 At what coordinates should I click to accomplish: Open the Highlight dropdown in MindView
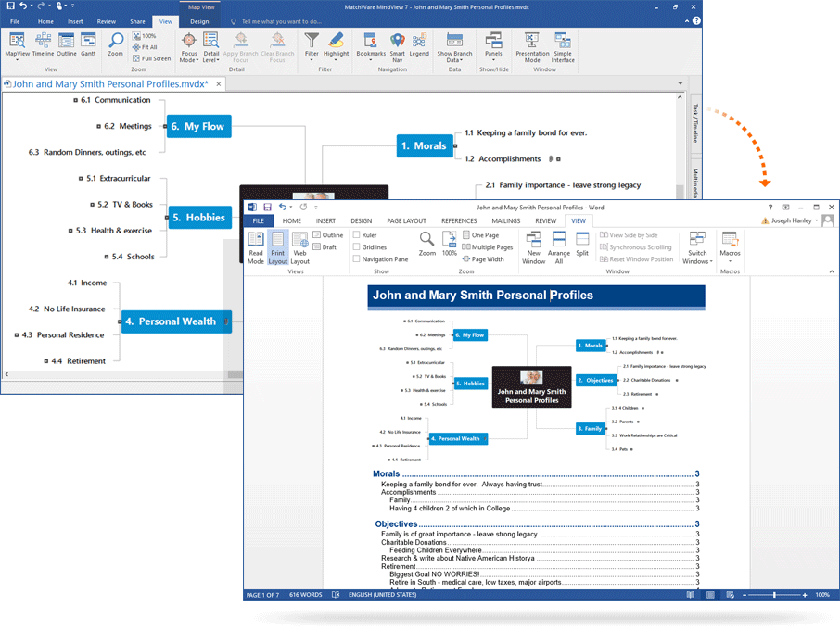[336, 46]
